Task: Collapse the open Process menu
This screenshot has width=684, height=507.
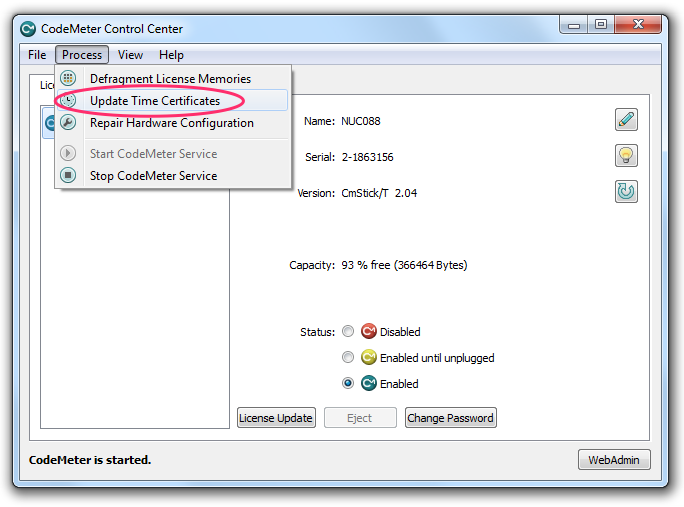Action: click(82, 55)
